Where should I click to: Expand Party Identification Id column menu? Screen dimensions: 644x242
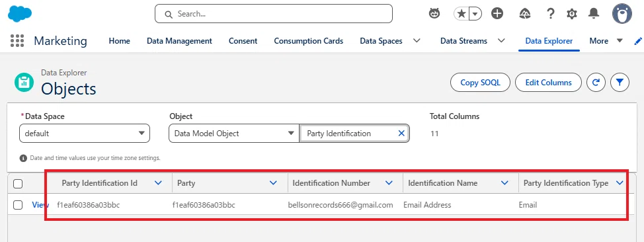(158, 183)
